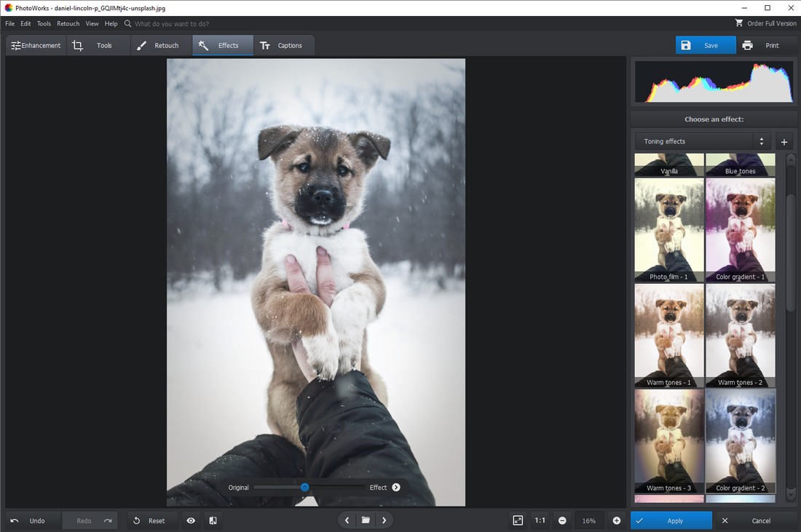Open the folder browse icon
Screen dimensions: 801x532
click(x=366, y=520)
